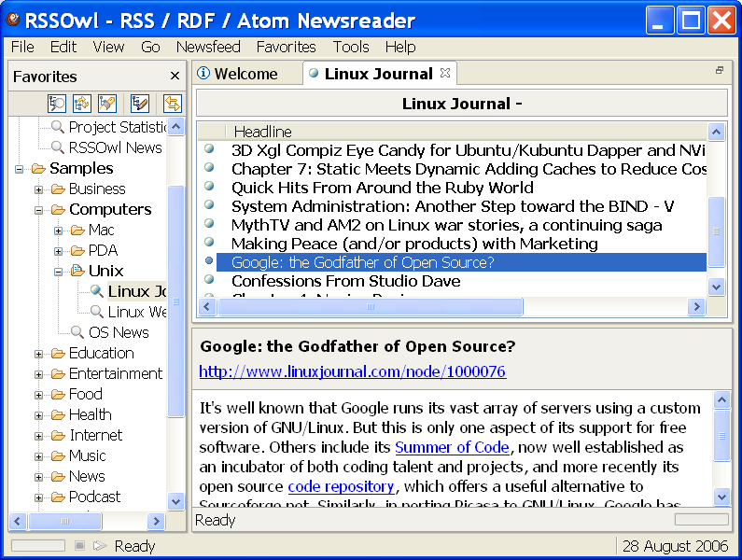The width and height of the screenshot is (742, 560).
Task: Click the Business folder icon
Action: coord(58,189)
